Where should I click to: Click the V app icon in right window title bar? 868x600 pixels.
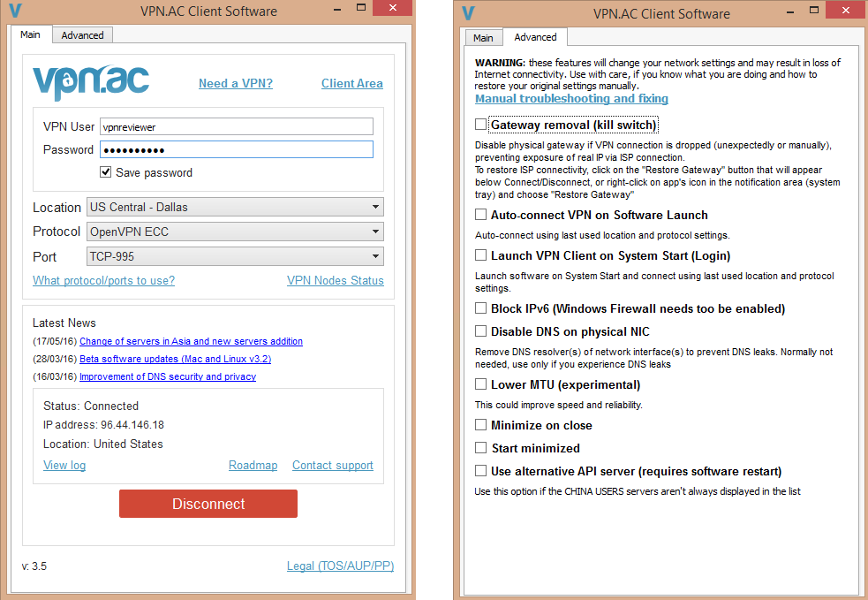tap(468, 12)
